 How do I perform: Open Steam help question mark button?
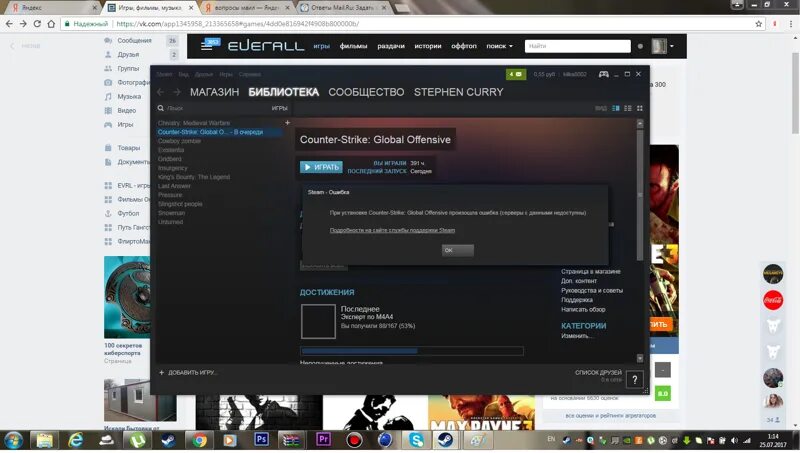pos(634,380)
